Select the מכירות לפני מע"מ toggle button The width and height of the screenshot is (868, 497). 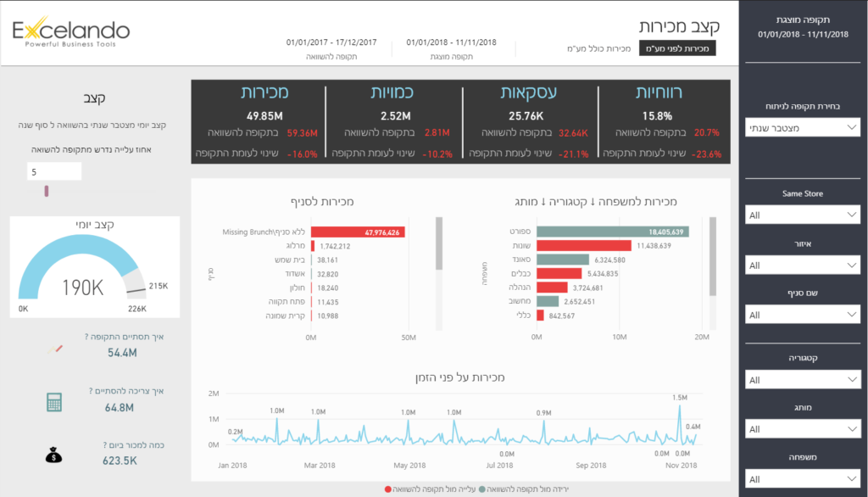[x=677, y=48]
